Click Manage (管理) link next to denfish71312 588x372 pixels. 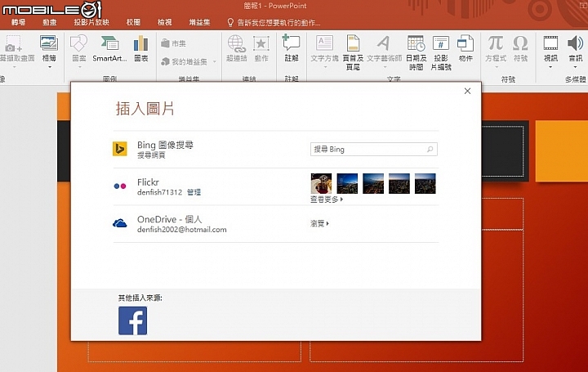click(x=194, y=192)
